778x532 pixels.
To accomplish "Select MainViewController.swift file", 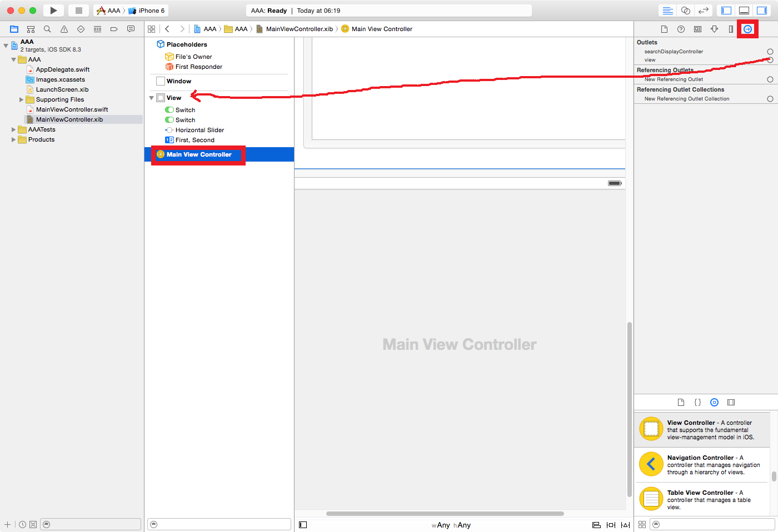I will pos(72,109).
